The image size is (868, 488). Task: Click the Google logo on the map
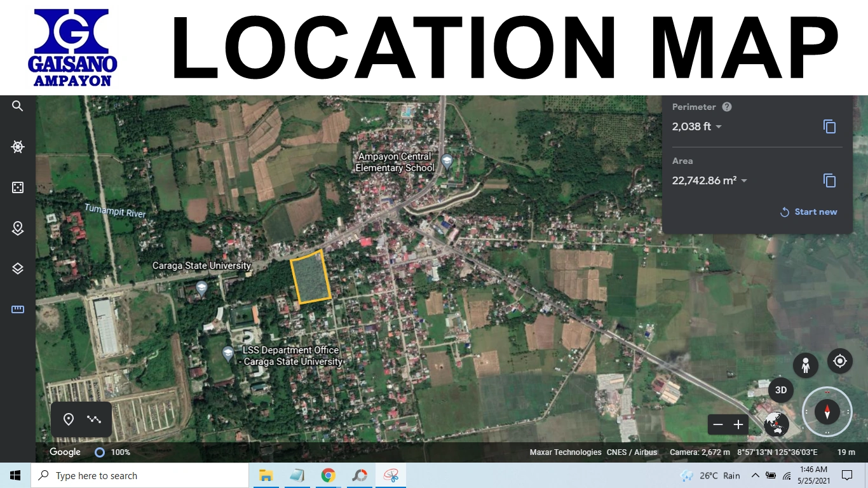[65, 452]
